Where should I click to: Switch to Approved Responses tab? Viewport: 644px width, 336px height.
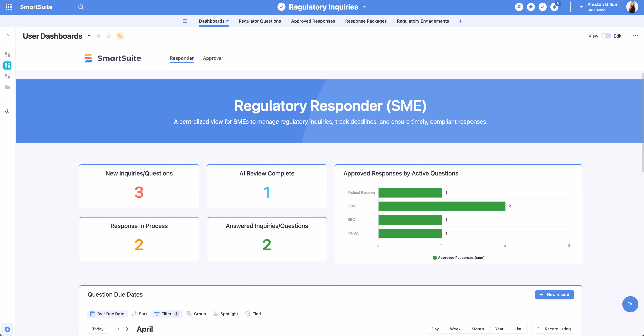313,21
